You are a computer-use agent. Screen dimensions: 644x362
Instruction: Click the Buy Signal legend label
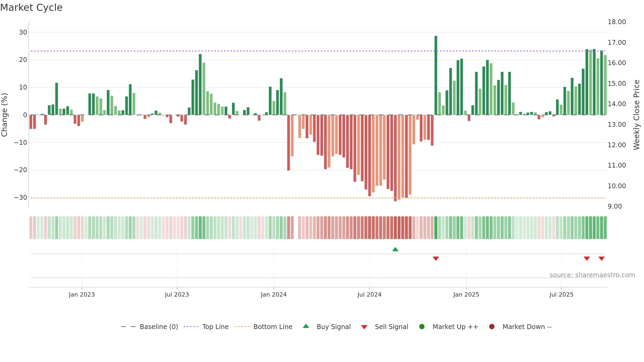334,327
